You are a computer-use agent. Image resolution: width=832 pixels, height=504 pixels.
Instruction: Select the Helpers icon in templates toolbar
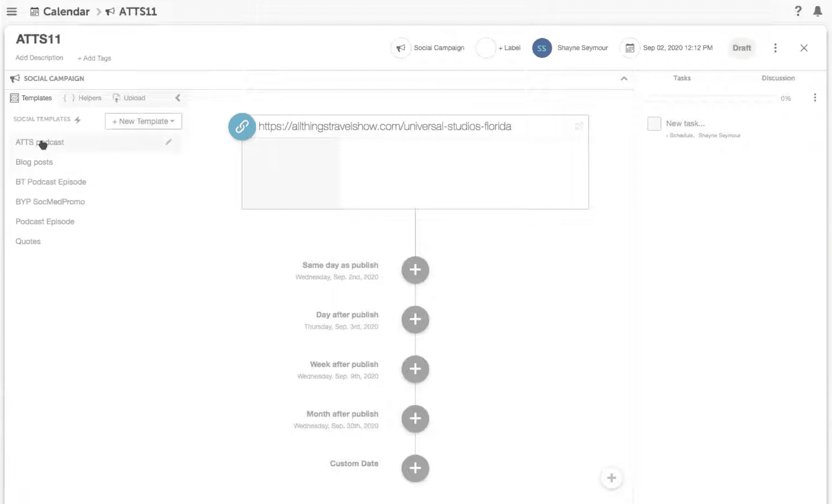69,98
